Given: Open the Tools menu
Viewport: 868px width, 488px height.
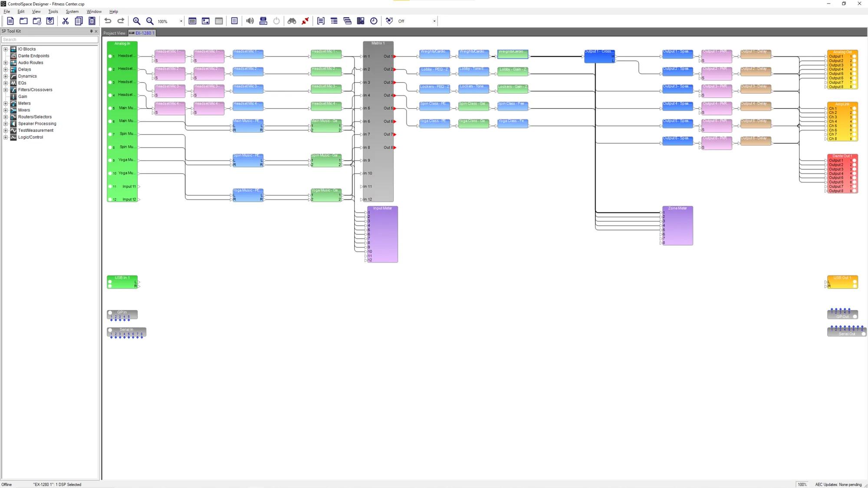Looking at the screenshot, I should click(53, 12).
